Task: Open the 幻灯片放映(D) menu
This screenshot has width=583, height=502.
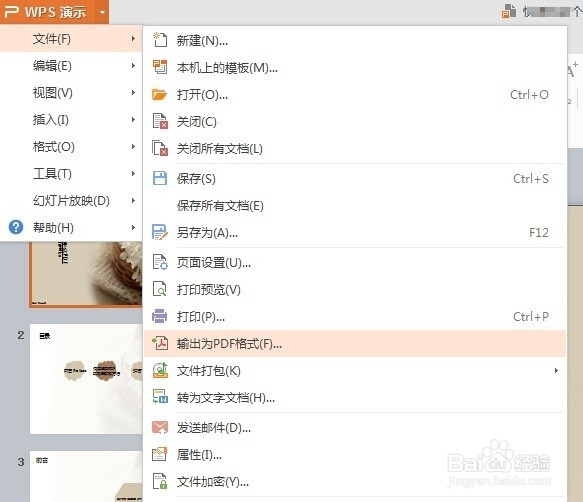Action: (71, 200)
